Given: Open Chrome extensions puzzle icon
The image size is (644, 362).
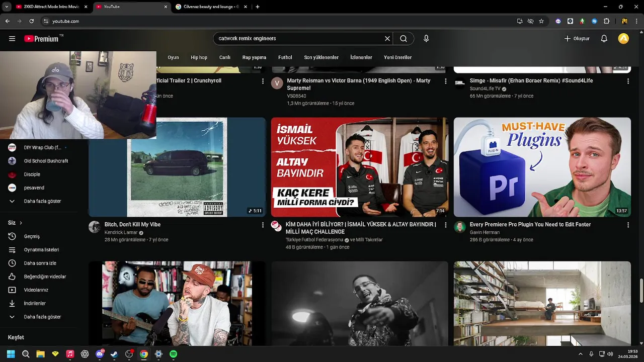Looking at the screenshot, I should [x=606, y=21].
